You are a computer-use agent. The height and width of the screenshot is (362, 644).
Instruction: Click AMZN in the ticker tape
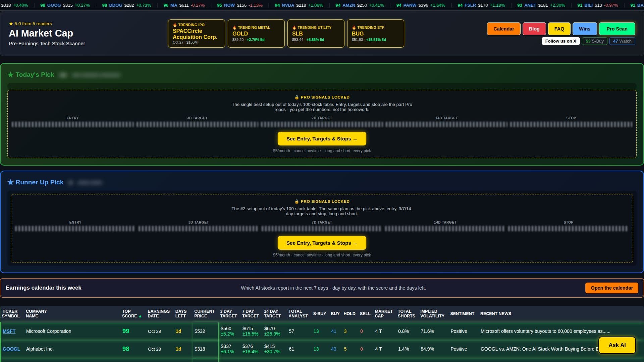pyautogui.click(x=348, y=5)
